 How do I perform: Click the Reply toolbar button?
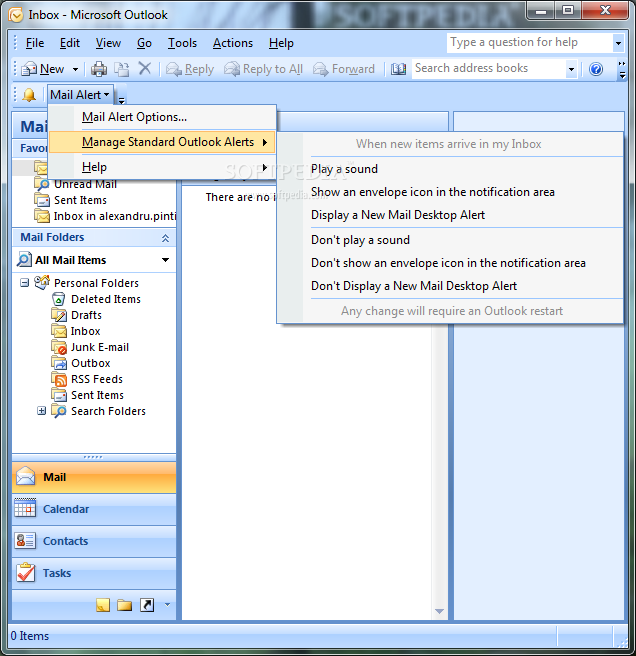(x=190, y=69)
